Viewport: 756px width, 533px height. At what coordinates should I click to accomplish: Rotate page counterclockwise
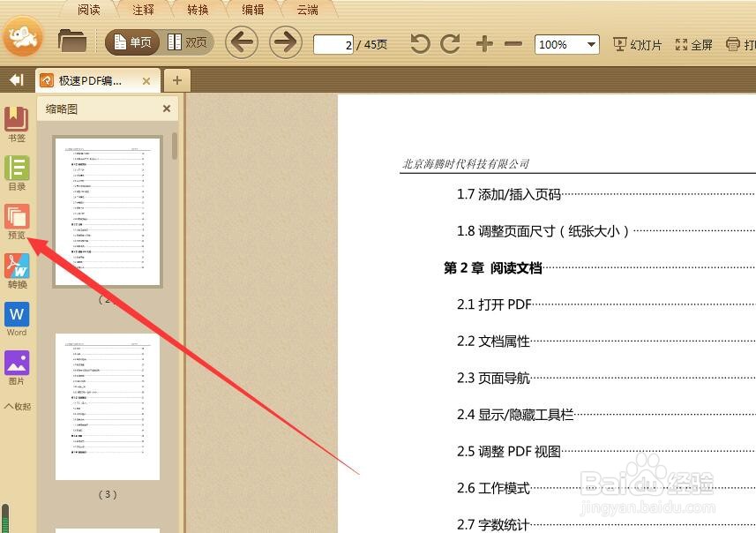(x=420, y=44)
